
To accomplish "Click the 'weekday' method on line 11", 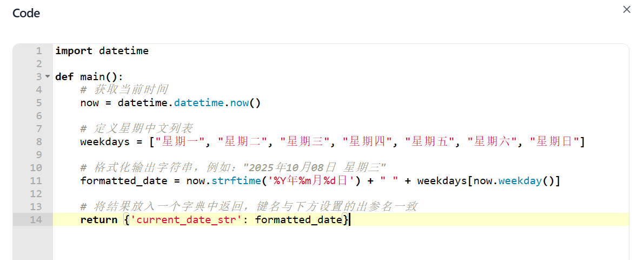I will coord(520,181).
